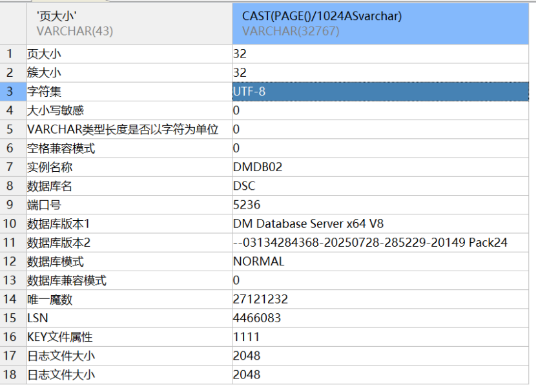
Task: Select row number 14 header
Action: tap(14, 299)
